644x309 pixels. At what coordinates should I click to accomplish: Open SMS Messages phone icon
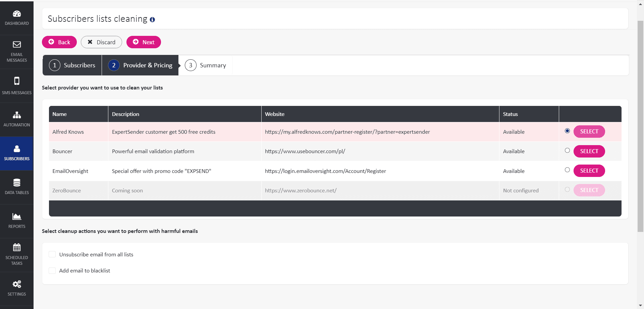click(17, 81)
